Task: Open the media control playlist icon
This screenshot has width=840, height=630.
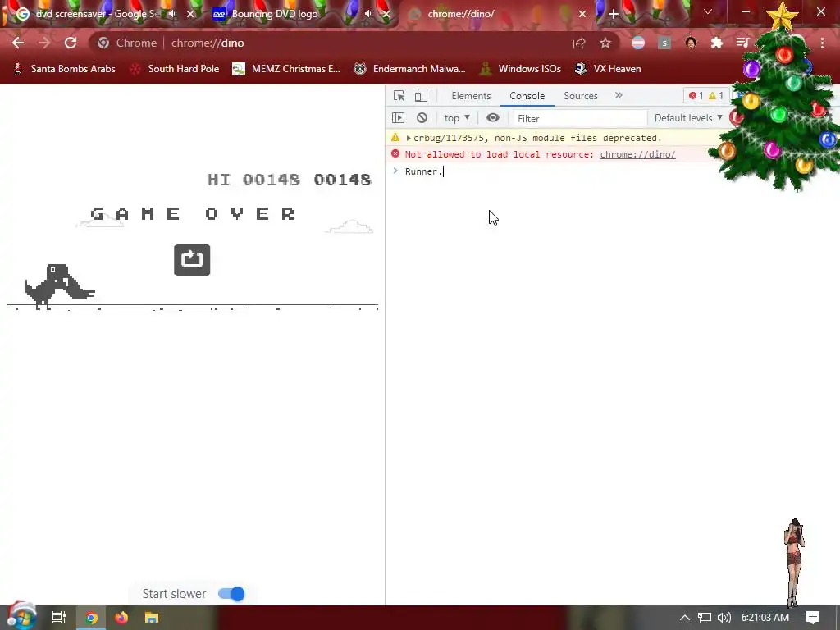Action: pos(742,43)
